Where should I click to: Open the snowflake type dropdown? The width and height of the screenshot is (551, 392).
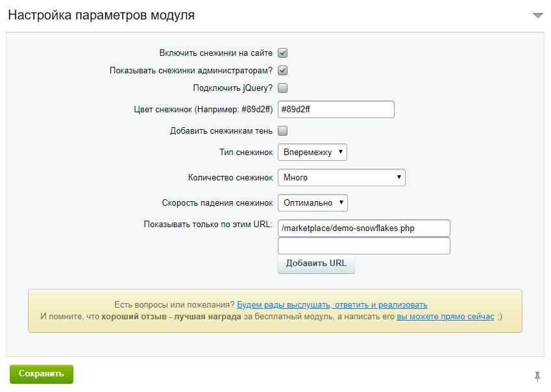point(312,153)
